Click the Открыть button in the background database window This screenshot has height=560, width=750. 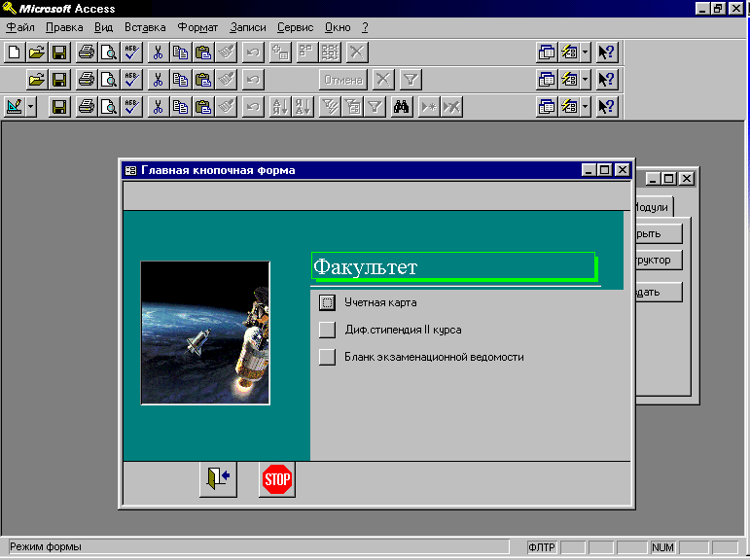point(659,234)
